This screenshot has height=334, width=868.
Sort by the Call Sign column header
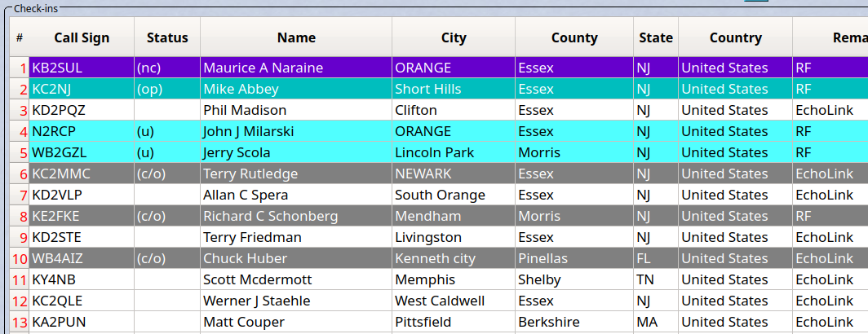click(x=82, y=37)
